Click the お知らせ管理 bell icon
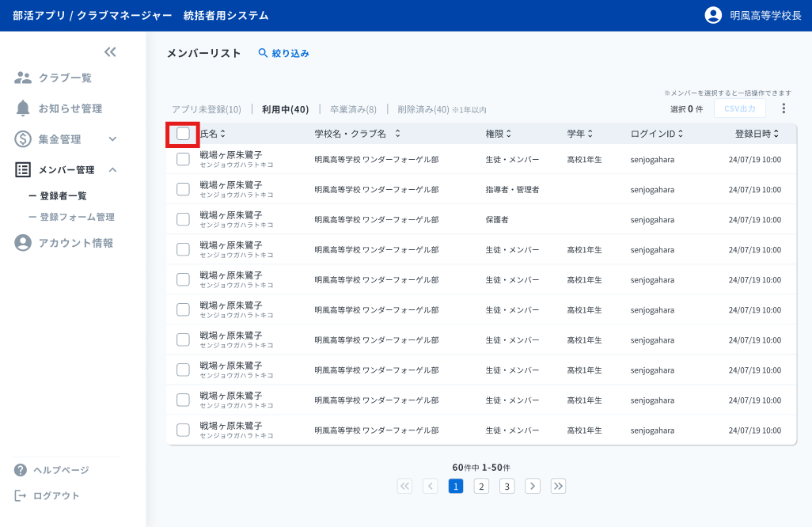This screenshot has height=527, width=812. coord(23,108)
